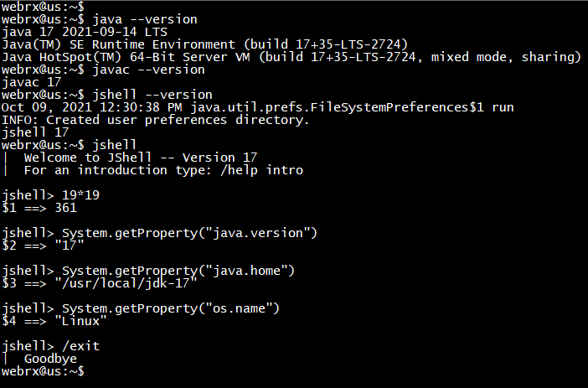Image resolution: width=588 pixels, height=388 pixels.
Task: Click the getProperty("java.version") command
Action: coord(189,233)
